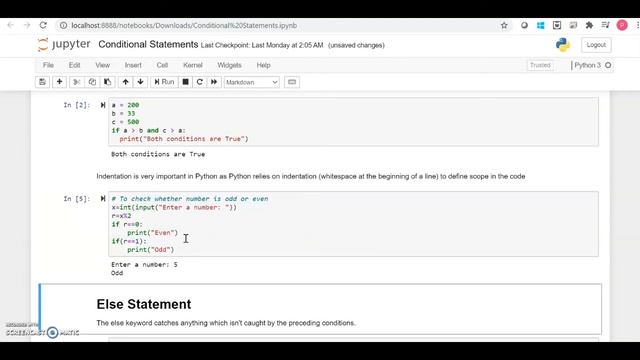The image size is (640, 360).
Task: Click inside the In [2] code cell
Action: (x=353, y=122)
